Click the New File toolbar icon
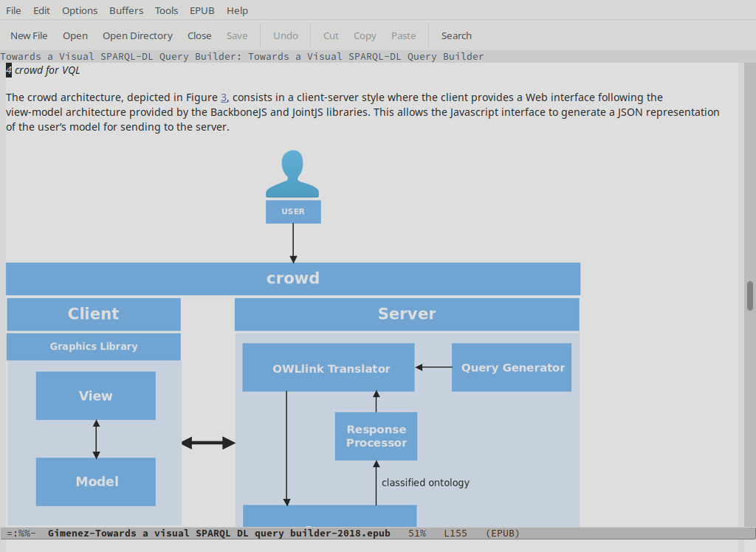This screenshot has height=552, width=756. (29, 35)
